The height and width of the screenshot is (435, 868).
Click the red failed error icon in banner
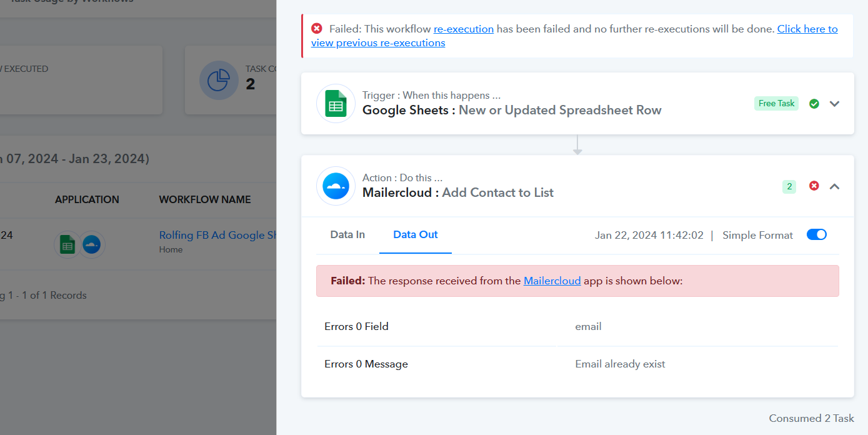(x=317, y=29)
